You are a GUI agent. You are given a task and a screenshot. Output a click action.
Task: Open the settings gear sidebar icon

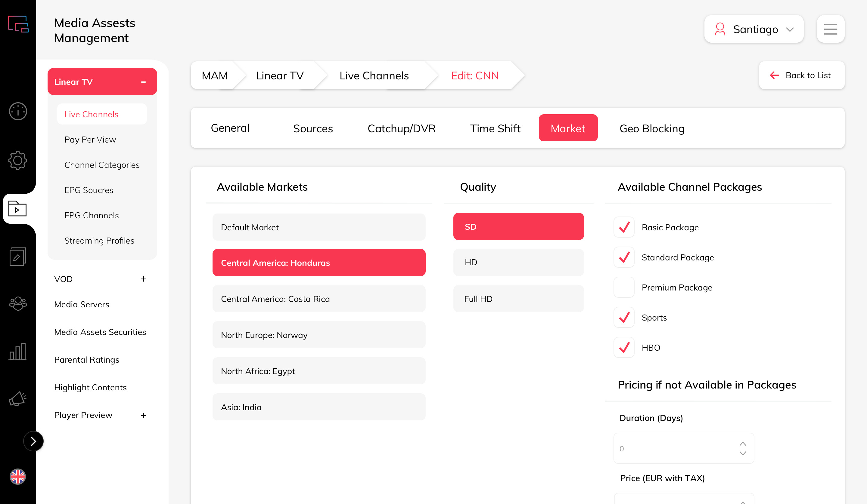click(18, 160)
